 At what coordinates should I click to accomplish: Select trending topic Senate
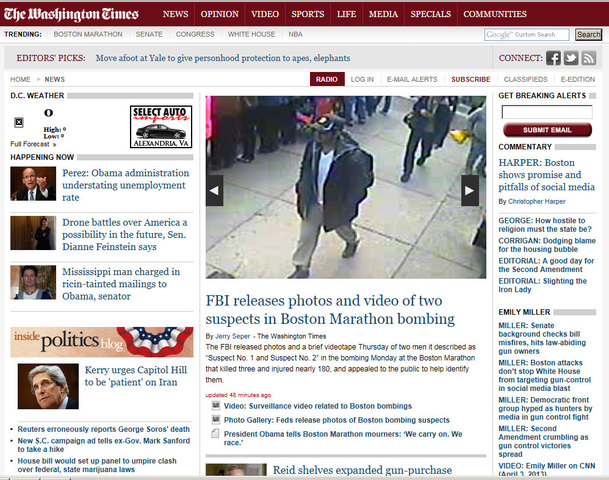149,35
